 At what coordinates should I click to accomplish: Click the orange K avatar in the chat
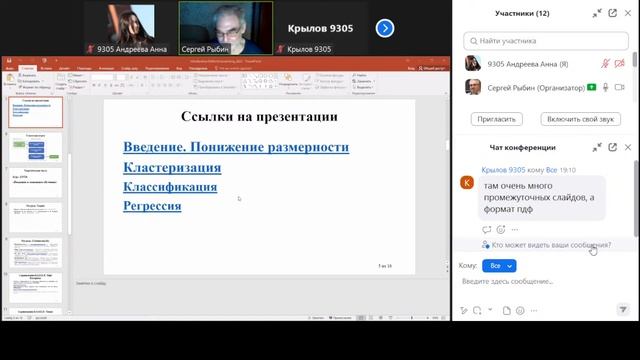click(x=467, y=182)
